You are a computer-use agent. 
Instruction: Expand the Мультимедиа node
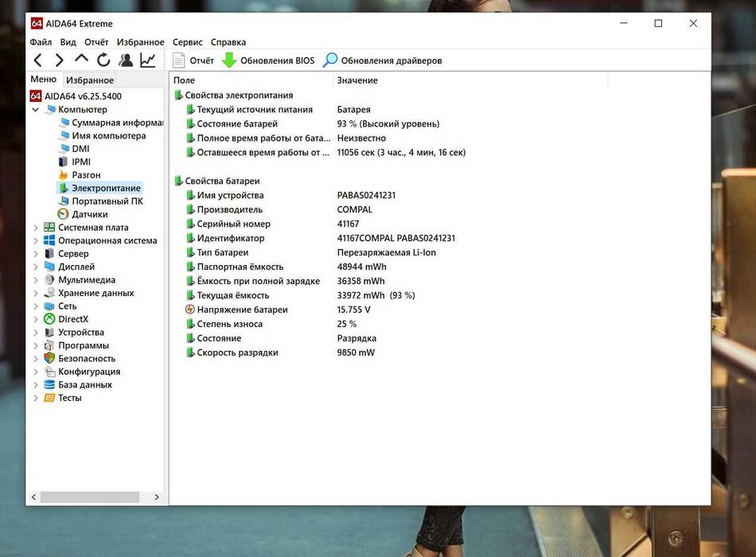36,280
